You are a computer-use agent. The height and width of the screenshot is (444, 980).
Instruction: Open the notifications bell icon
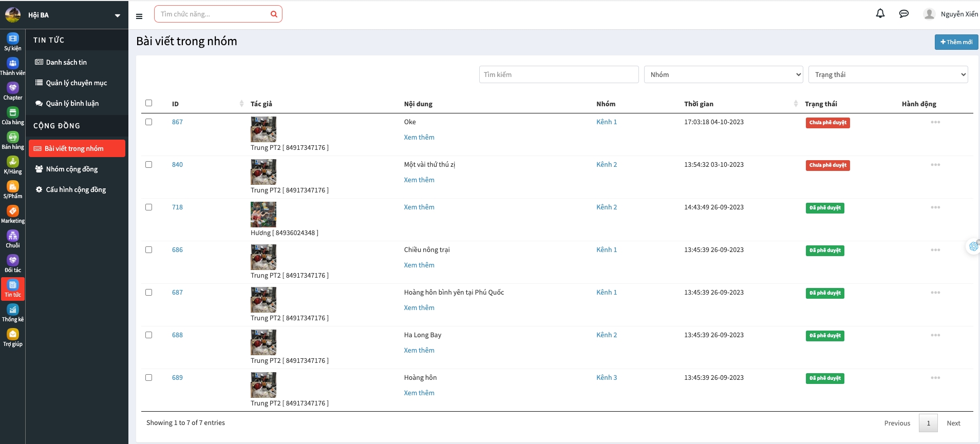click(880, 14)
